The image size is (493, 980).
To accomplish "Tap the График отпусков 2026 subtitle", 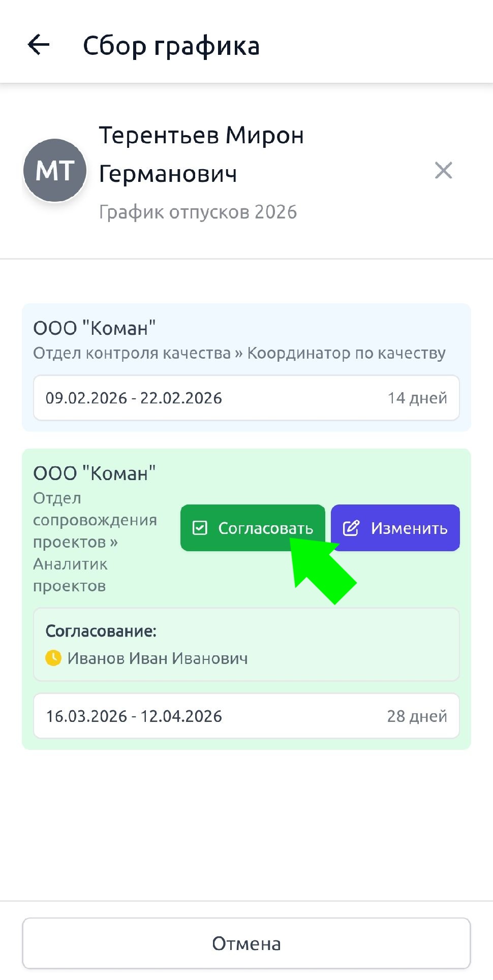I will click(x=198, y=212).
